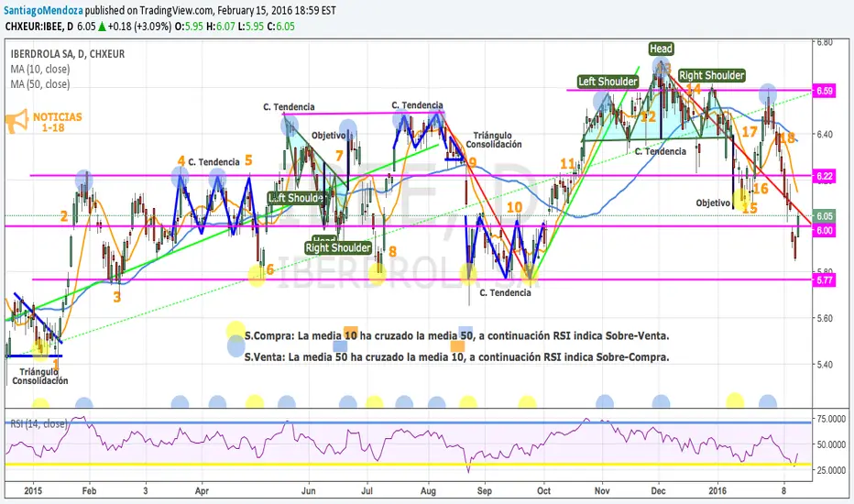This screenshot has width=854, height=504.
Task: Click the Feb label on time axis
Action: 89,491
